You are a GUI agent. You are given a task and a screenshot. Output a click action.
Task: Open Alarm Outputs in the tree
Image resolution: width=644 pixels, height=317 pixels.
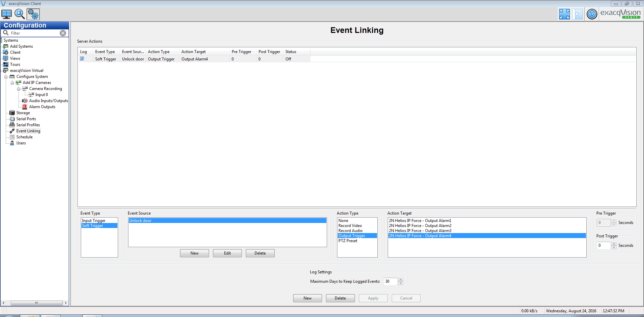tap(42, 107)
